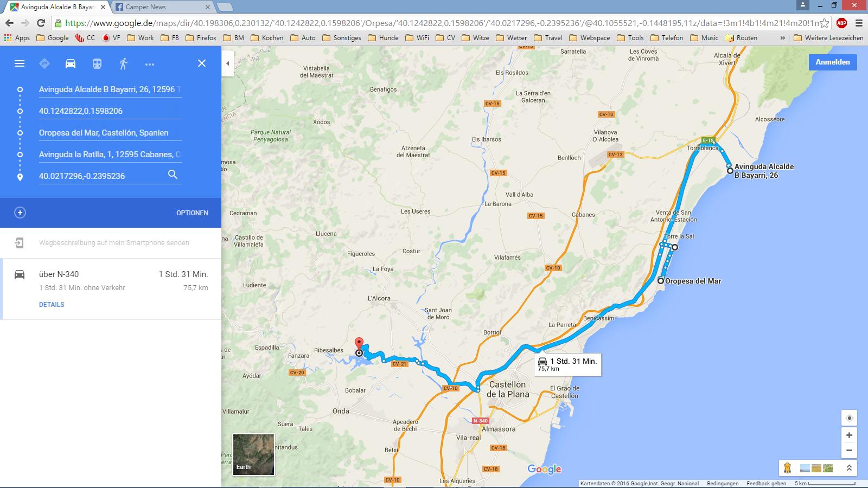
Task: Click route time bubble 1 Std. 31 Min.
Action: click(567, 364)
